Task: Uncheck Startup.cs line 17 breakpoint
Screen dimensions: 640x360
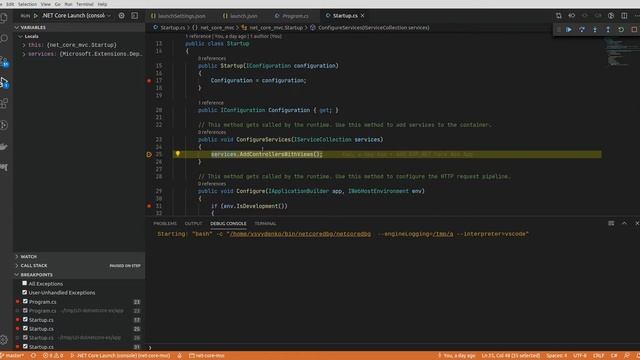Action: click(x=25, y=320)
